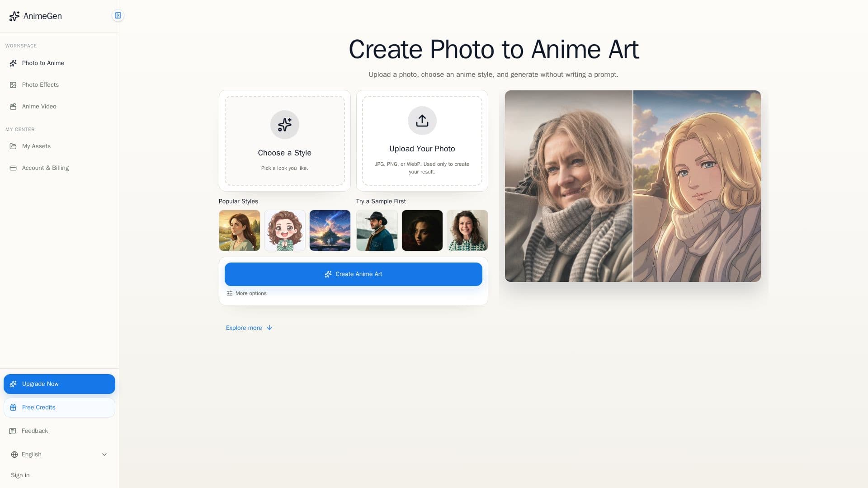The height and width of the screenshot is (488, 868).
Task: Click the Anime Video clapperboard icon
Action: [x=13, y=107]
